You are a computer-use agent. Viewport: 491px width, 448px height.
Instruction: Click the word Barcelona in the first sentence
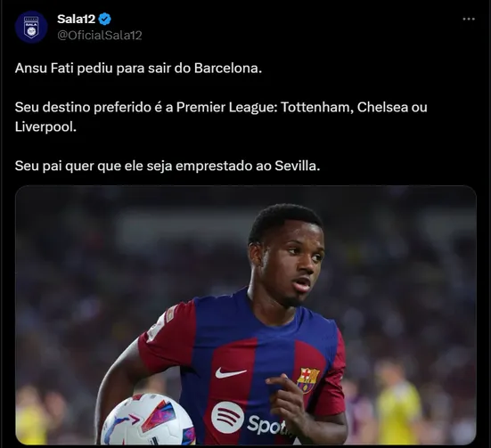pyautogui.click(x=227, y=68)
